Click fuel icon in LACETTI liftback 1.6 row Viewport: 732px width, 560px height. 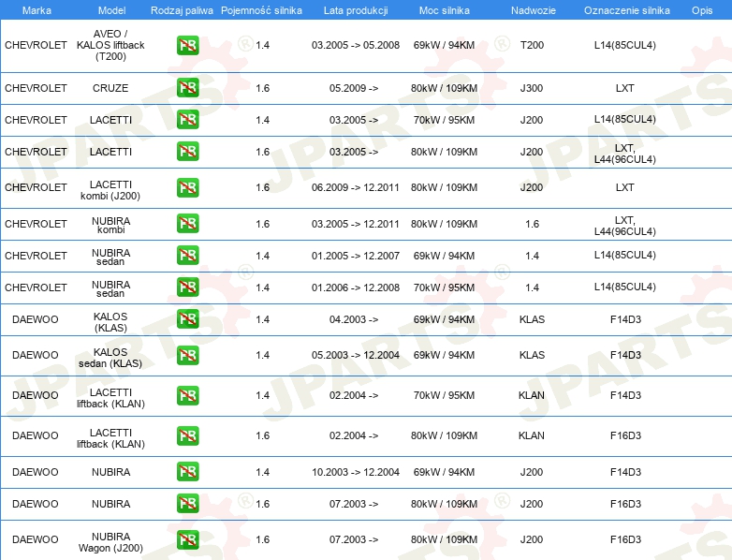[x=187, y=435]
